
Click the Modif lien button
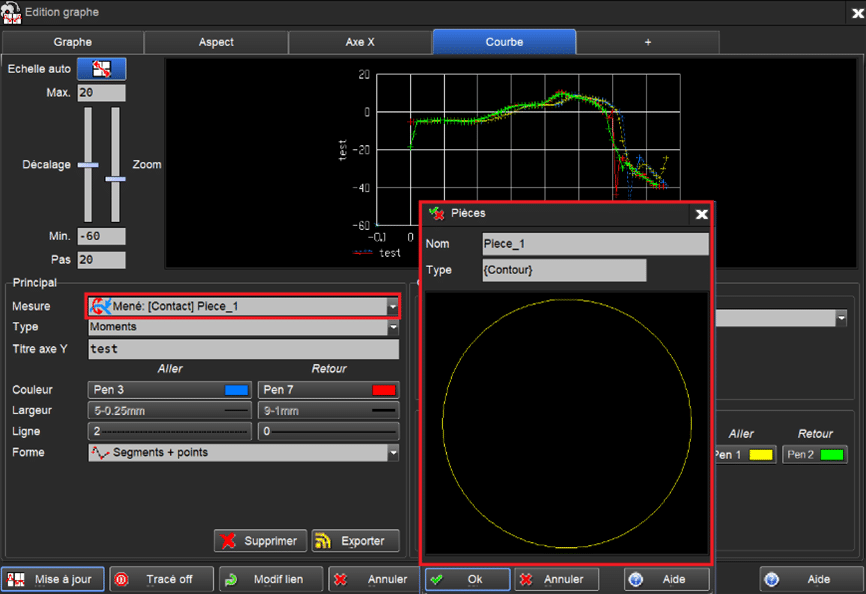click(271, 579)
